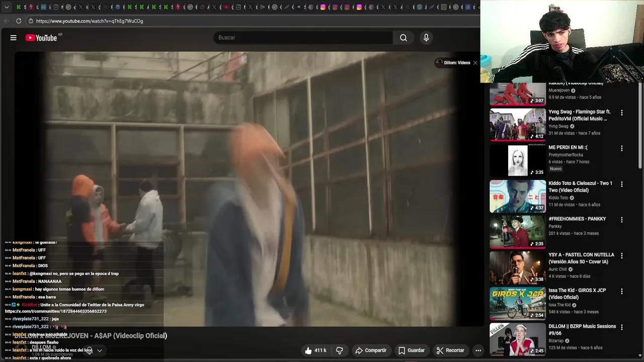This screenshot has height=362, width=644.
Task: Open the ME PERDI EN MI thumbnail (3:35)
Action: [x=518, y=160]
